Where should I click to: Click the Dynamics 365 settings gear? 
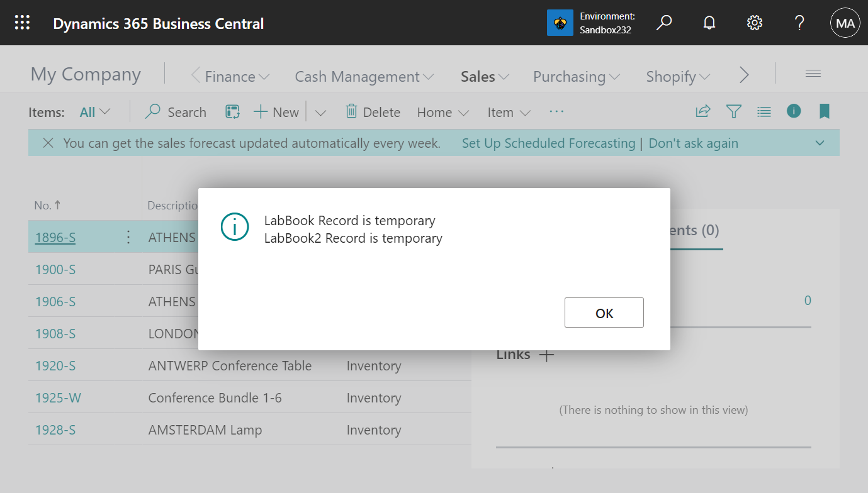click(x=754, y=23)
